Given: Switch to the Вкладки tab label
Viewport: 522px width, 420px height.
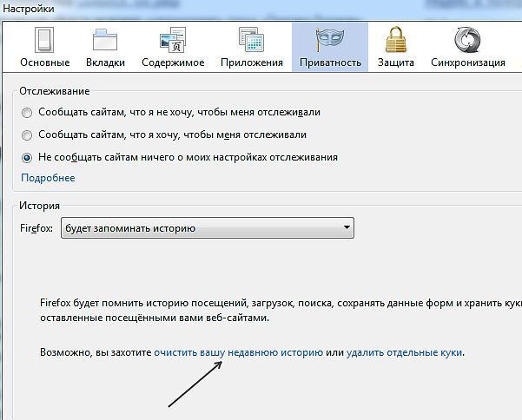Looking at the screenshot, I should [105, 62].
